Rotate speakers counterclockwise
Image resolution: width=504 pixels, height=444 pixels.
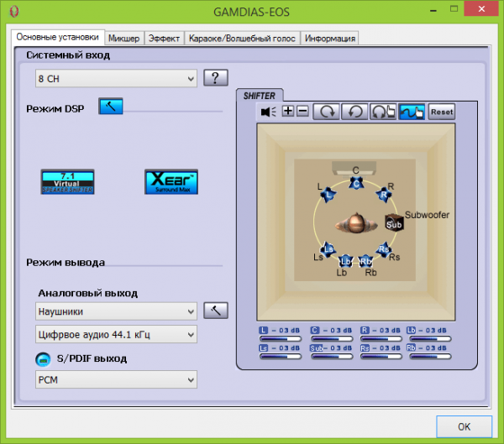click(x=354, y=112)
